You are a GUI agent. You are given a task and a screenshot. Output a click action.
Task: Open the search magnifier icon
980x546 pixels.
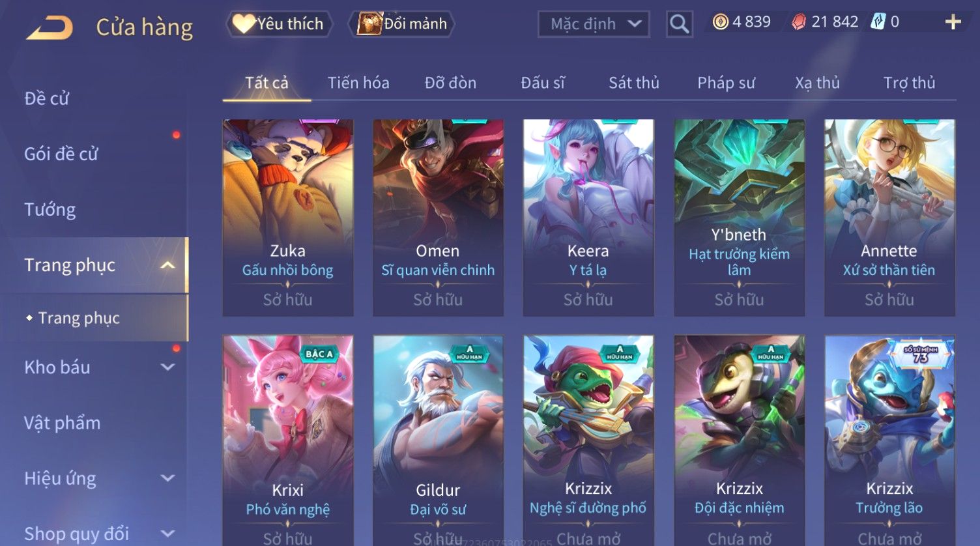point(679,24)
